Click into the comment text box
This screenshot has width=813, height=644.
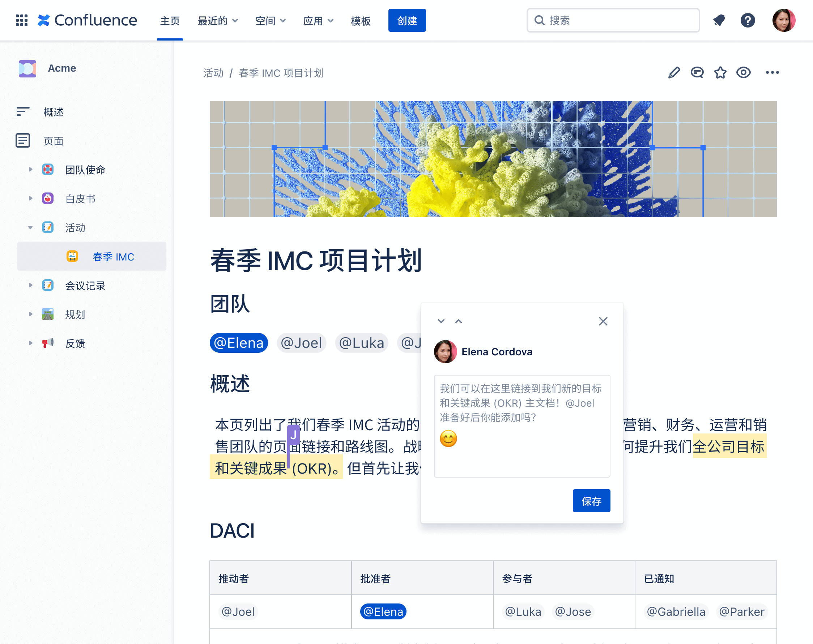[x=522, y=426]
